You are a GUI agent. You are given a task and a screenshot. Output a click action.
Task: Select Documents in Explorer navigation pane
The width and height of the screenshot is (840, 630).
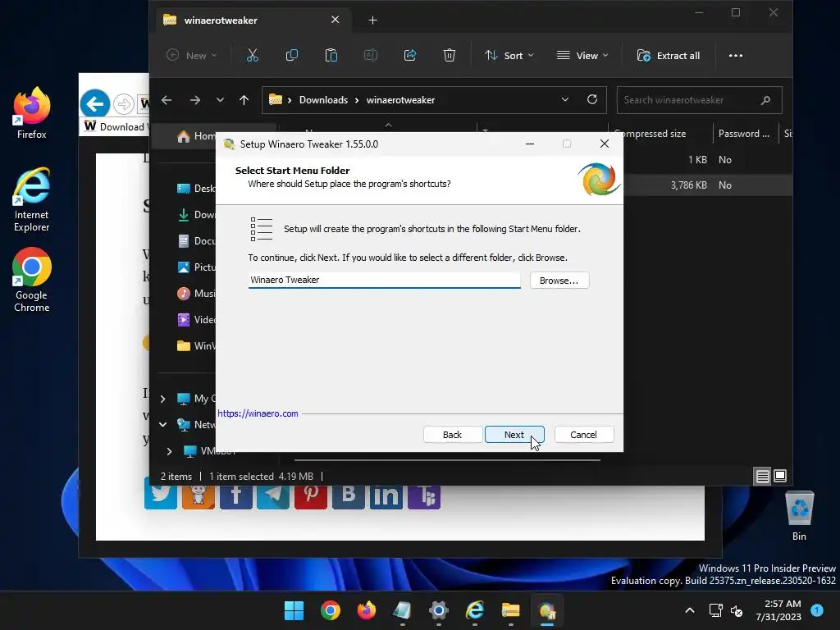point(196,241)
